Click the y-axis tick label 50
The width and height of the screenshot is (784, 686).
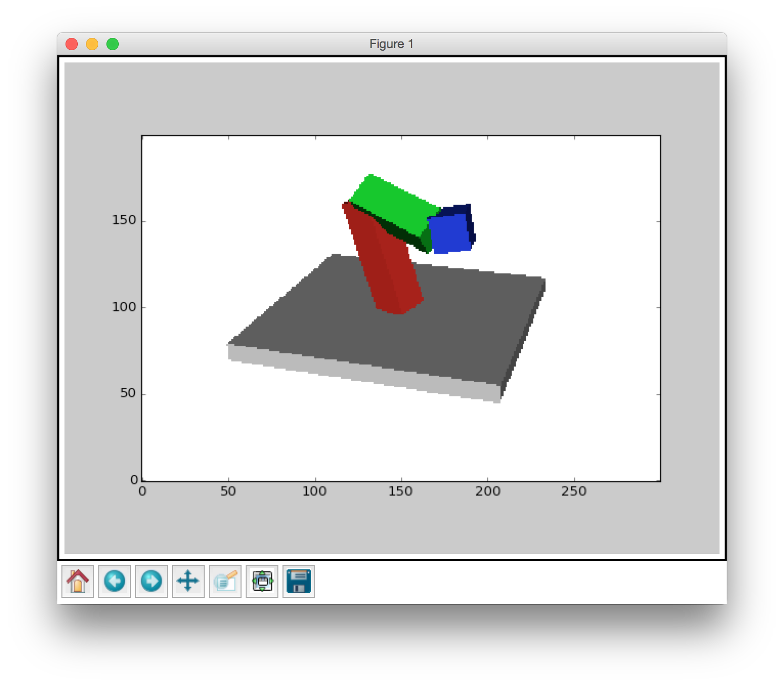coord(127,393)
